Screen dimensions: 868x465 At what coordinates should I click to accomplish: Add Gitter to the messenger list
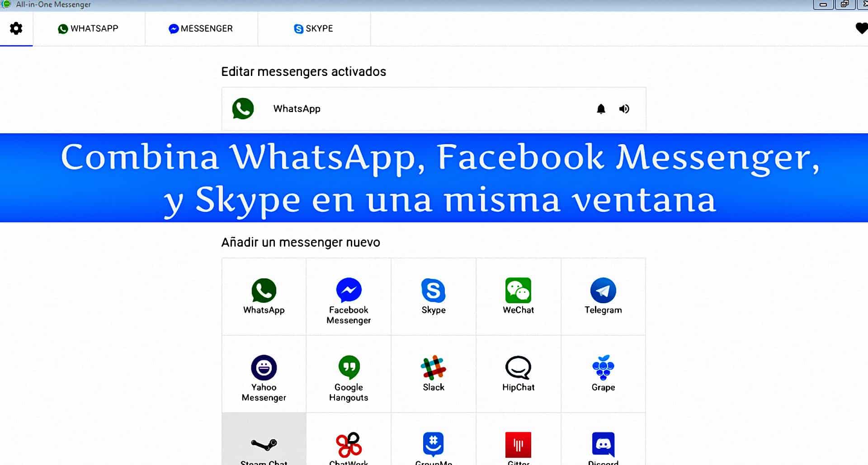click(519, 445)
